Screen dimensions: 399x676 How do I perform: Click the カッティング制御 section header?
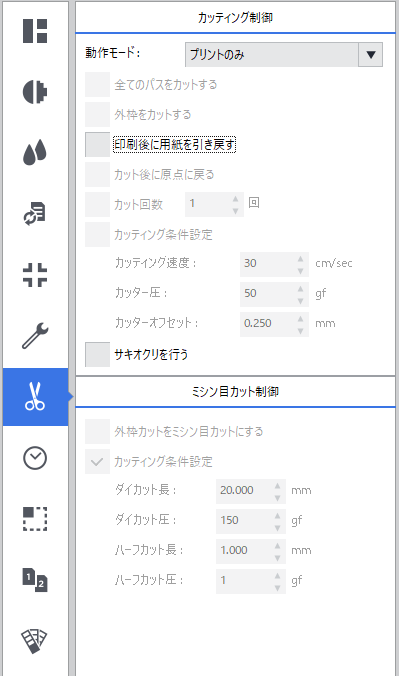pos(236,18)
